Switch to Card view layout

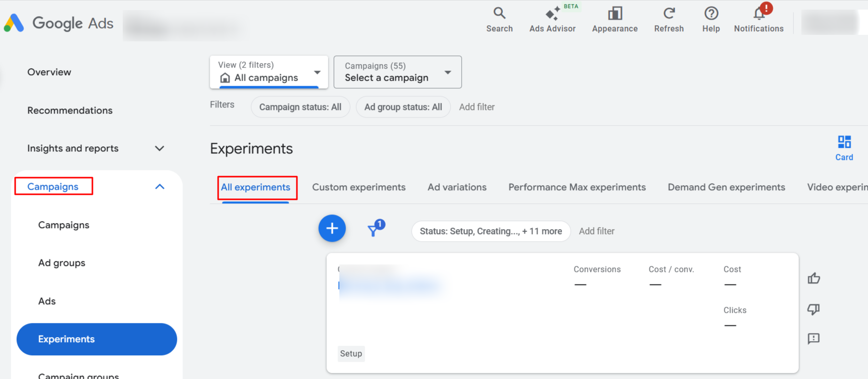844,148
